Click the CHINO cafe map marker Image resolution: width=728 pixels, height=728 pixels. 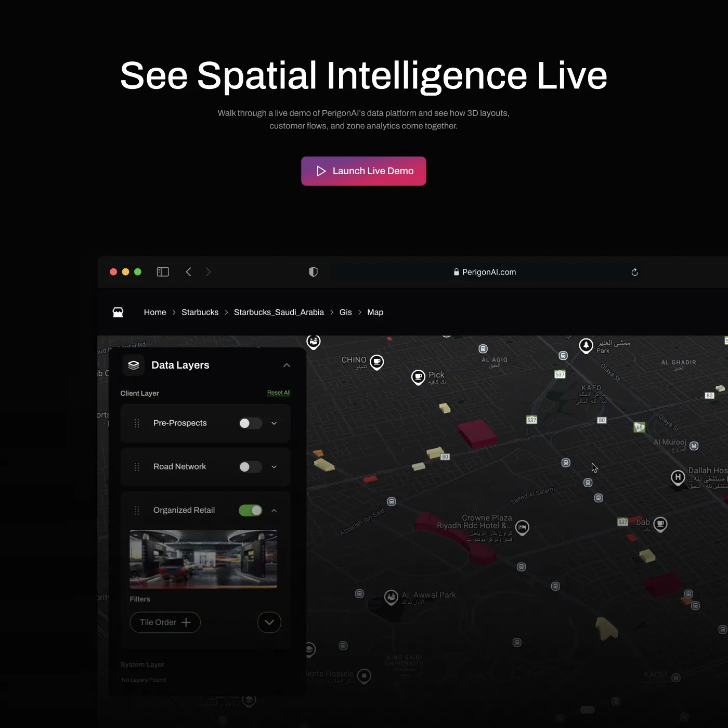pyautogui.click(x=376, y=362)
